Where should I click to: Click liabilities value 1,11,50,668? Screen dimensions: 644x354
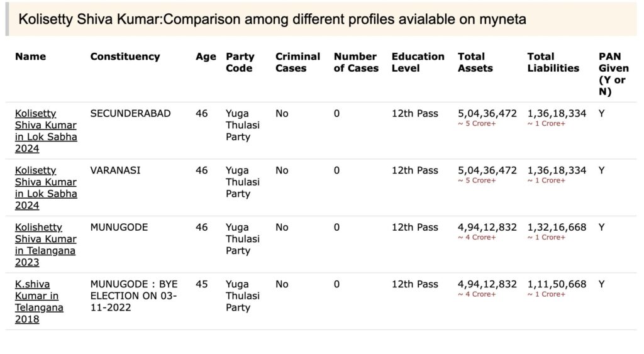557,284
